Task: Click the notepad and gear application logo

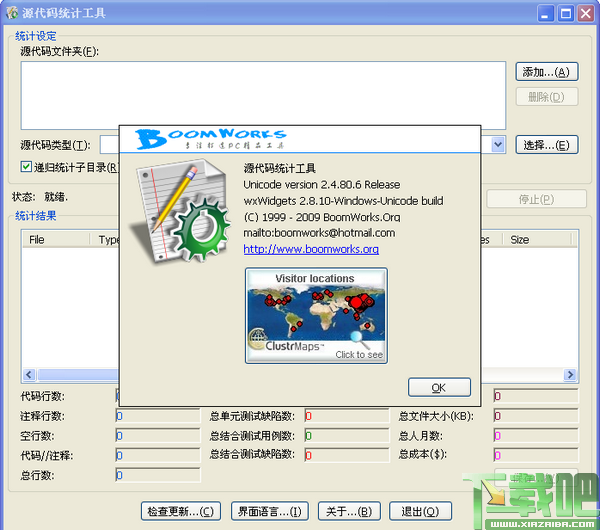Action: pos(180,211)
